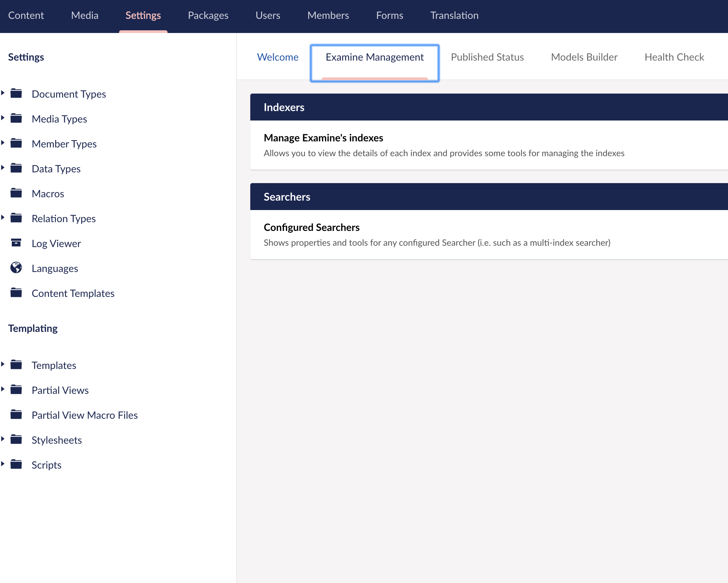728x583 pixels.
Task: Expand the Scripts folder arrow
Action: 3,464
